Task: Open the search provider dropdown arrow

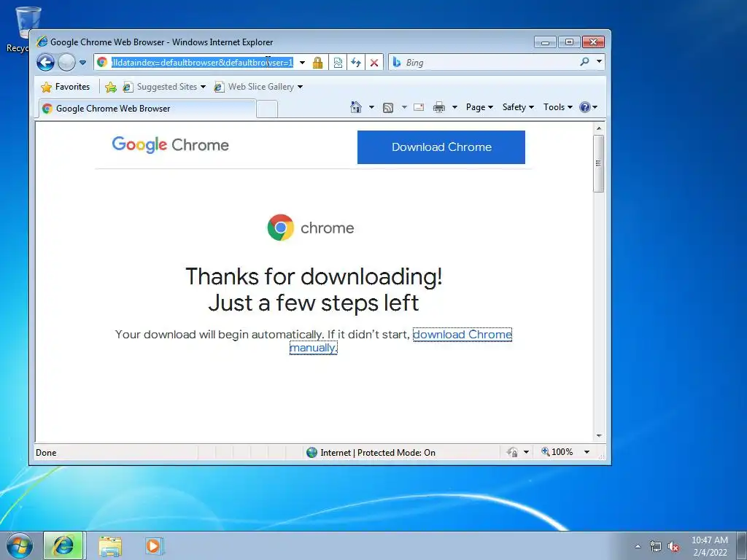Action: tap(600, 61)
